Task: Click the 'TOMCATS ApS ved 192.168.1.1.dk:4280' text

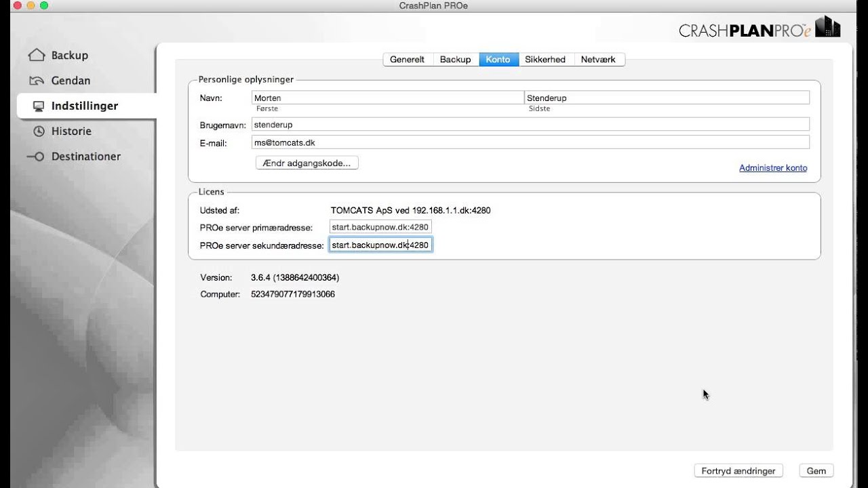Action: point(410,211)
